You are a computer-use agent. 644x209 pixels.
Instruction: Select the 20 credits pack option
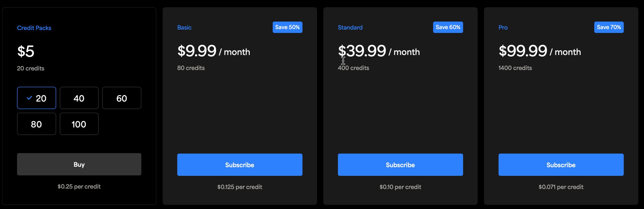pyautogui.click(x=36, y=98)
